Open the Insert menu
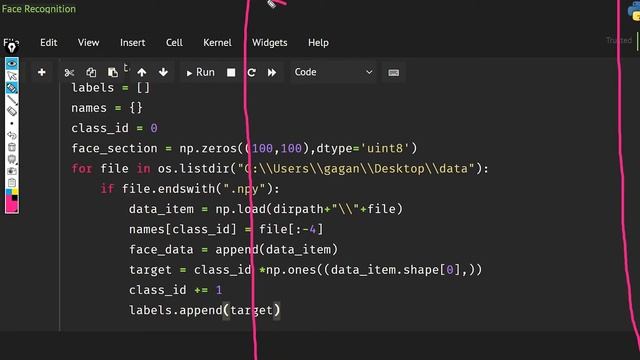Image resolution: width=640 pixels, height=360 pixels. click(x=133, y=42)
